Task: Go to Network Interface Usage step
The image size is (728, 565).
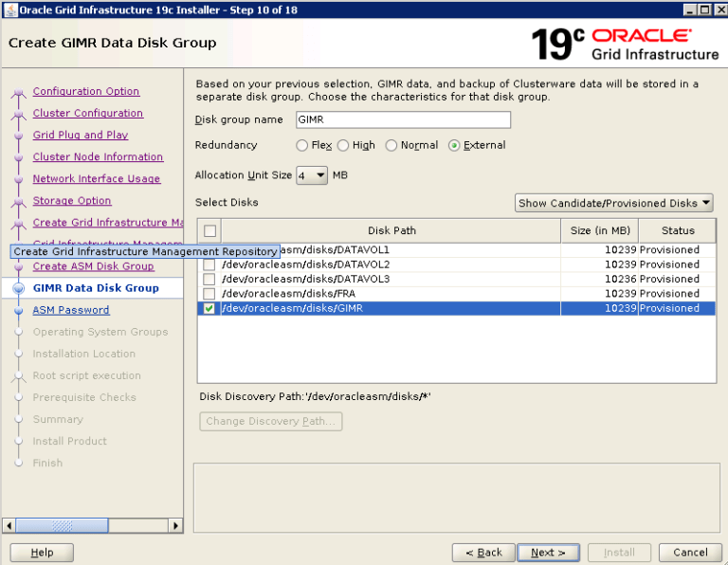Action: coord(97,178)
